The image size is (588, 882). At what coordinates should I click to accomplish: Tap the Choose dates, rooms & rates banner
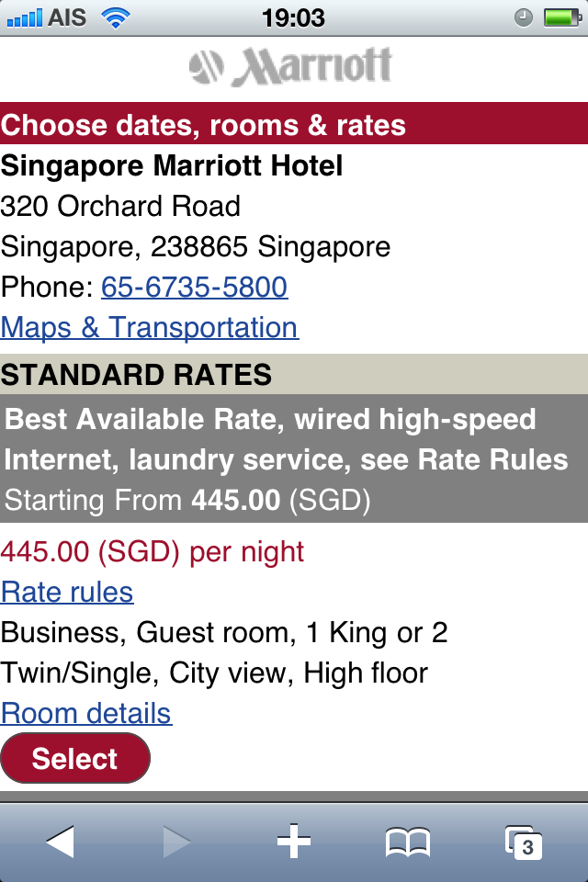point(204,125)
